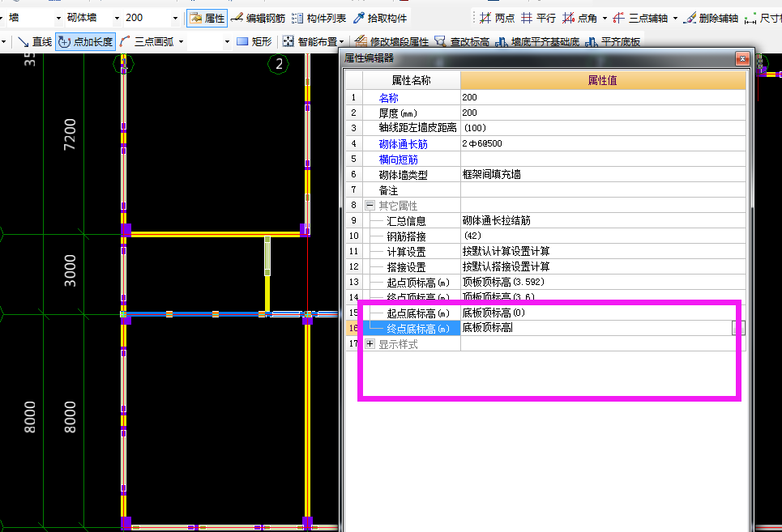
Task: Click row number 1 in property table
Action: pos(353,98)
